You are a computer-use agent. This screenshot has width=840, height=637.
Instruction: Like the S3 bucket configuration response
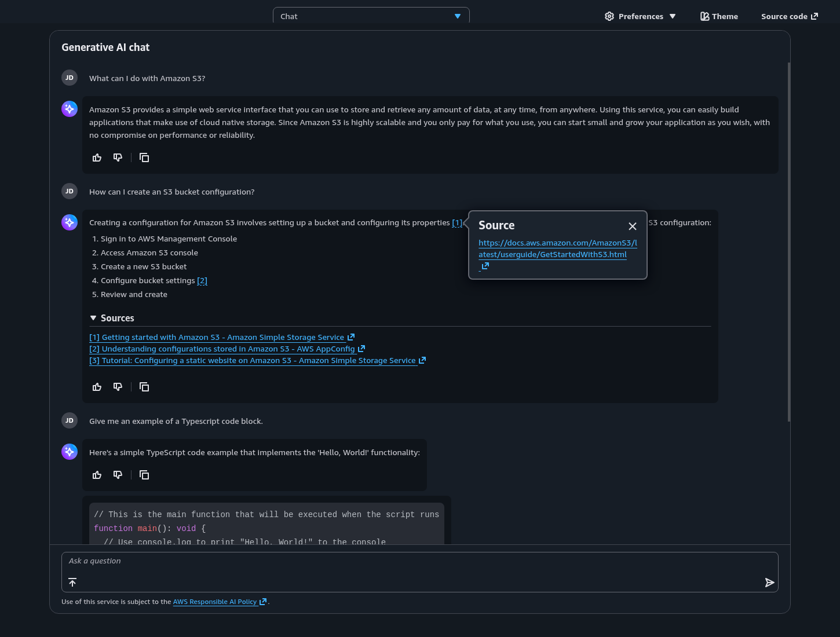[97, 387]
